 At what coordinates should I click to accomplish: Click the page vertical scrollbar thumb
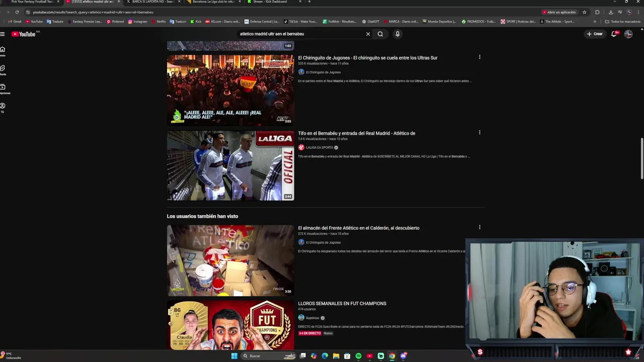click(641, 158)
